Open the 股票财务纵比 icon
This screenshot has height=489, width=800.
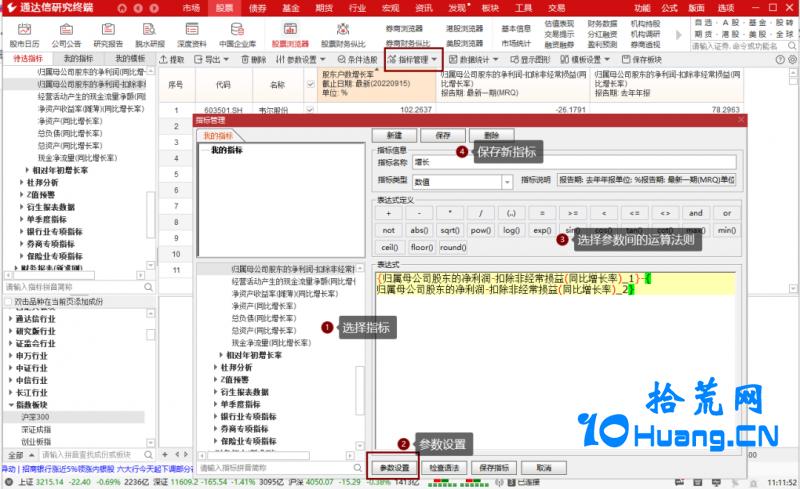pyautogui.click(x=343, y=35)
